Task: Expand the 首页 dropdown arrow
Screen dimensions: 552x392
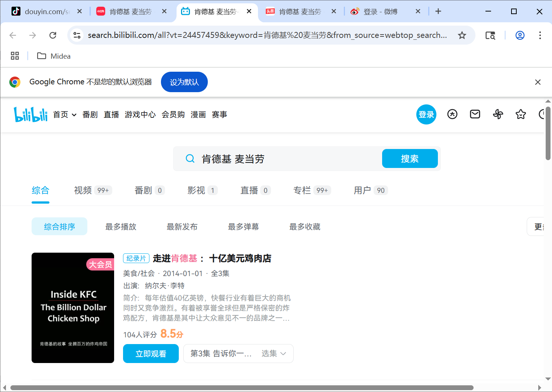Action: 74,115
